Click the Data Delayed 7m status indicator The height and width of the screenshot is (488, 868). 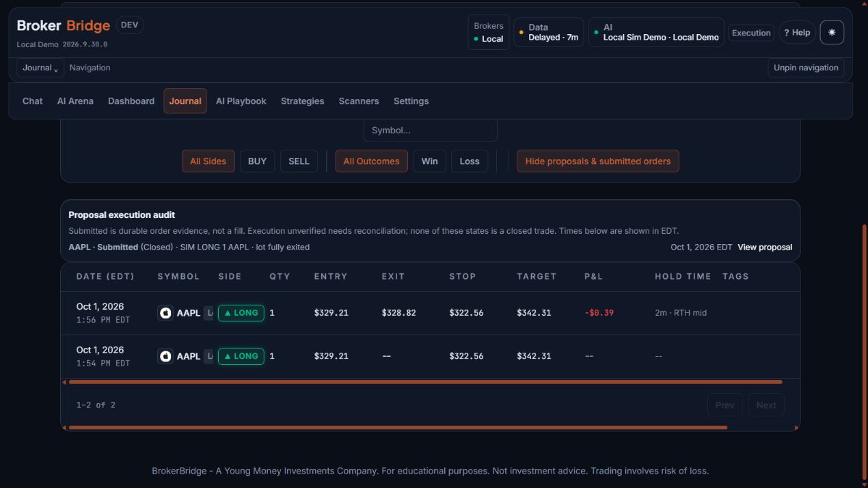[549, 32]
